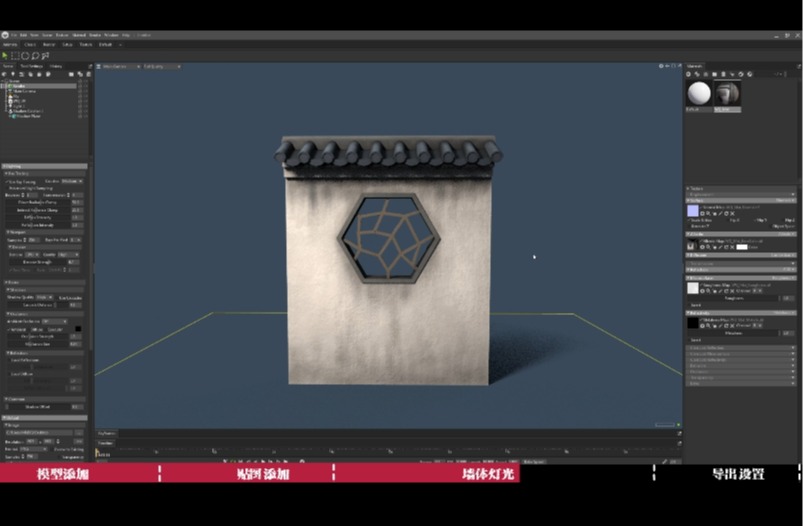
Task: Open the Window menu
Action: pos(111,35)
